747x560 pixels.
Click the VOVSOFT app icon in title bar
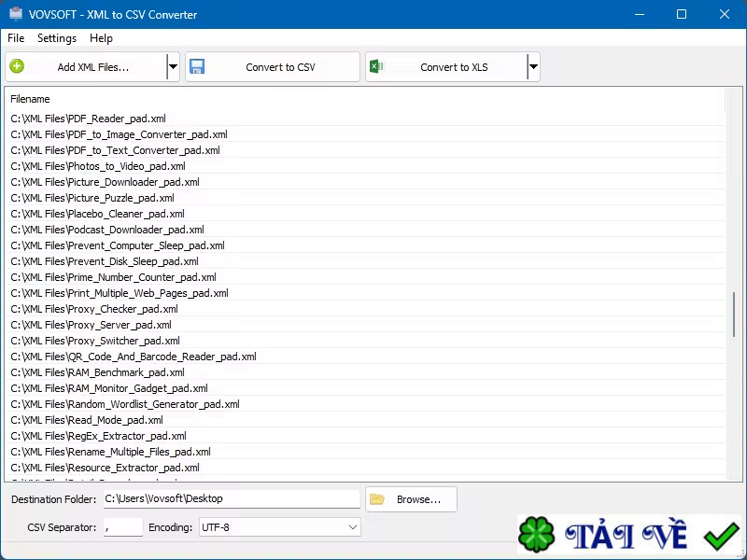pos(15,14)
